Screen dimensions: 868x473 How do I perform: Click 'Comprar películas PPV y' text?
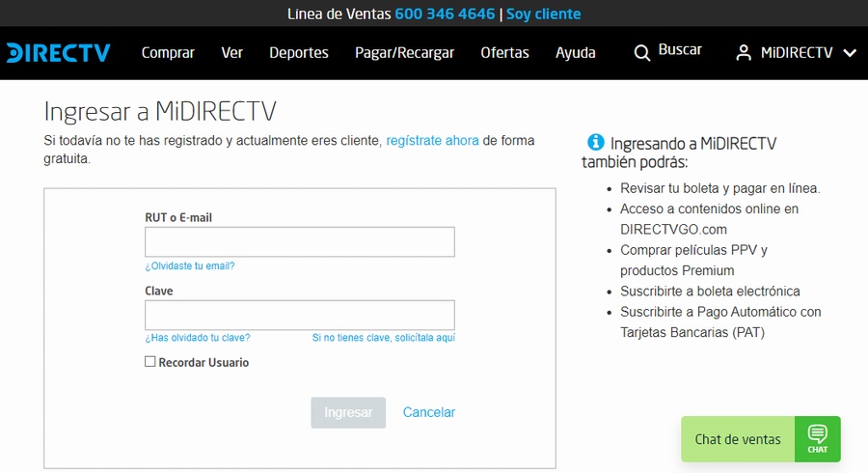pyautogui.click(x=693, y=250)
